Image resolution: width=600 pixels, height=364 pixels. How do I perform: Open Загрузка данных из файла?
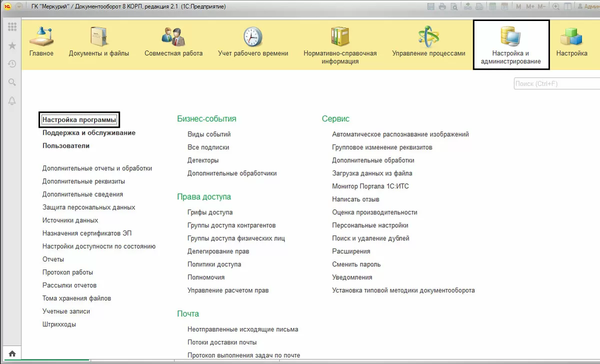[372, 173]
